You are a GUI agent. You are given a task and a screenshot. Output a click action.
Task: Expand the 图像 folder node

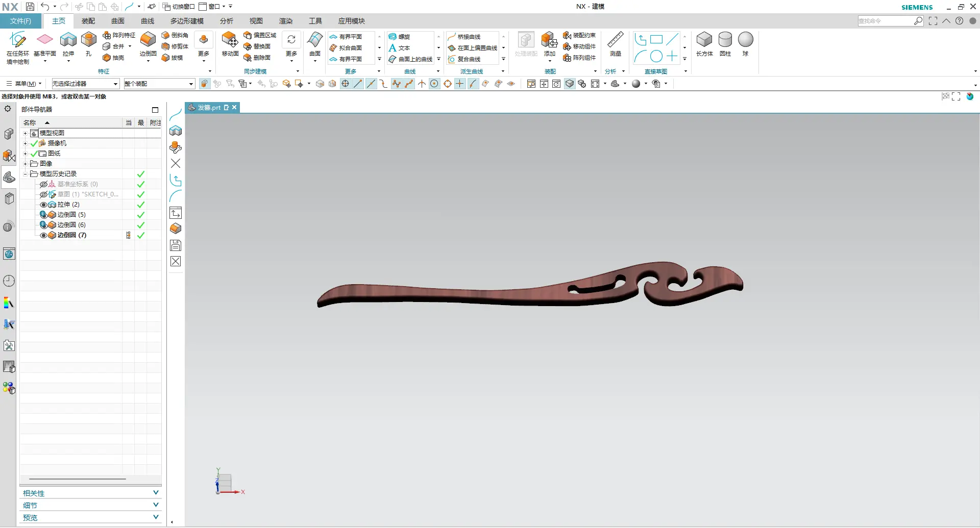click(25, 164)
